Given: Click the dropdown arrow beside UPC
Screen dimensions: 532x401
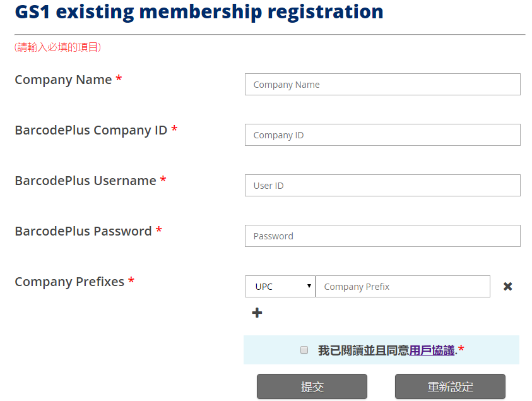Looking at the screenshot, I should (309, 286).
